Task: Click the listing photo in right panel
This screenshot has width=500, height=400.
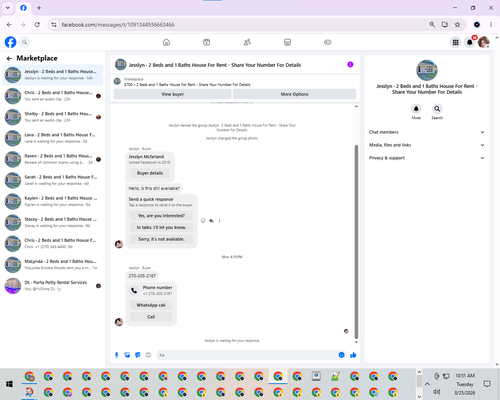Action: click(427, 70)
